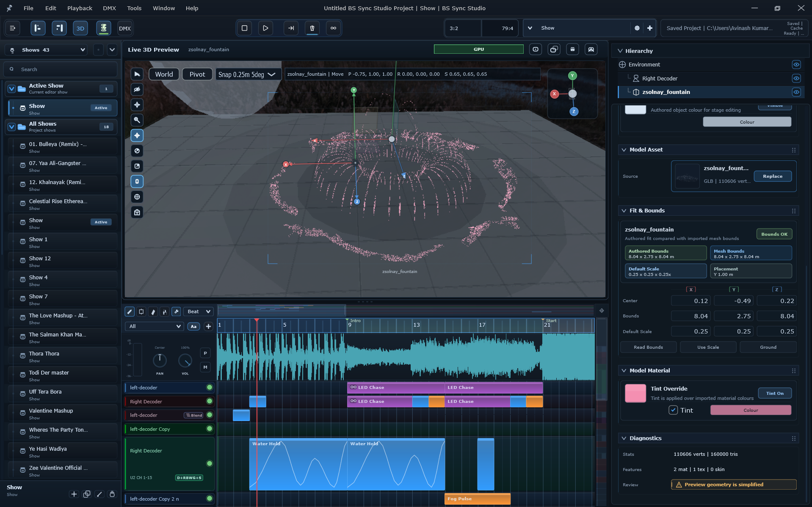Image resolution: width=812 pixels, height=507 pixels.
Task: Click the Ground button
Action: click(768, 347)
